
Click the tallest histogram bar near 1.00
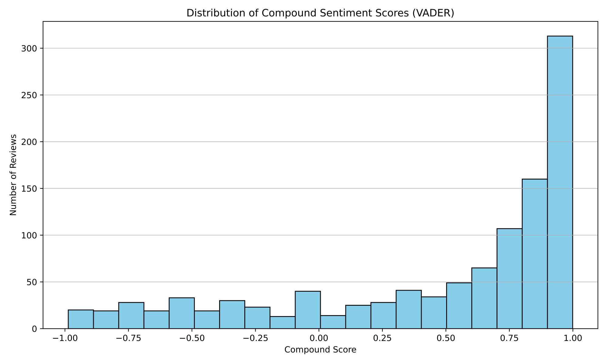560,182
